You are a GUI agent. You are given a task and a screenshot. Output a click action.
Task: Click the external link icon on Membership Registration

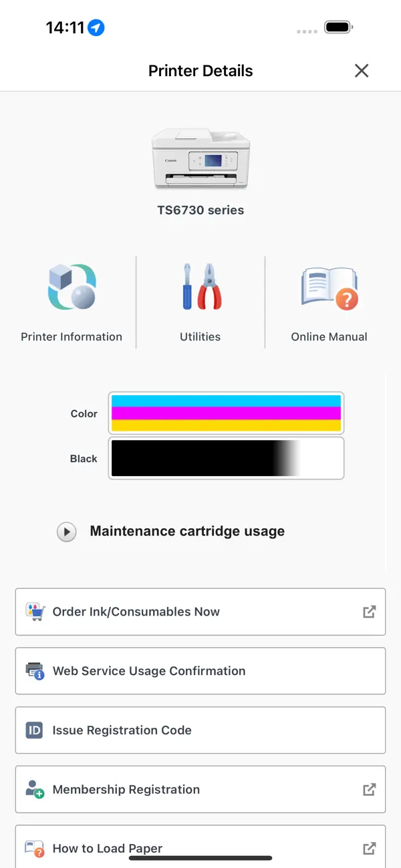point(369,789)
